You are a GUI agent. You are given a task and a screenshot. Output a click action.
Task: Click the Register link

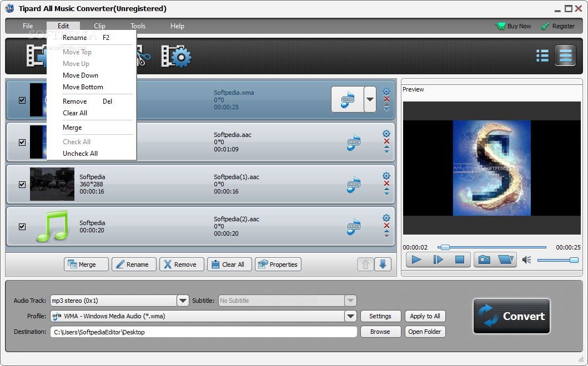pos(558,26)
